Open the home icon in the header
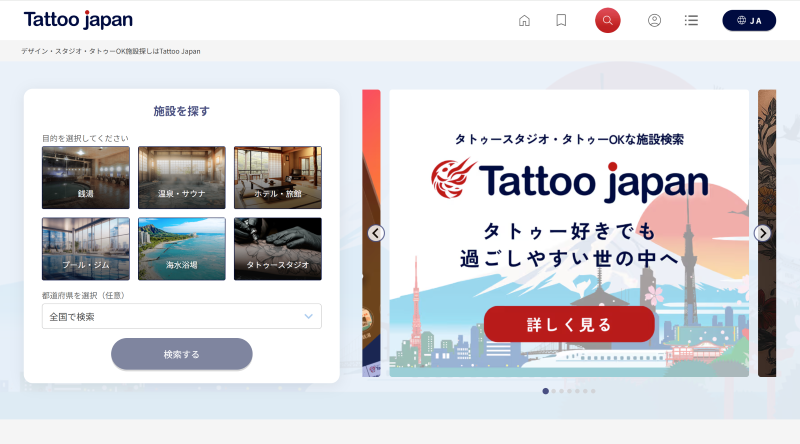 524,20
